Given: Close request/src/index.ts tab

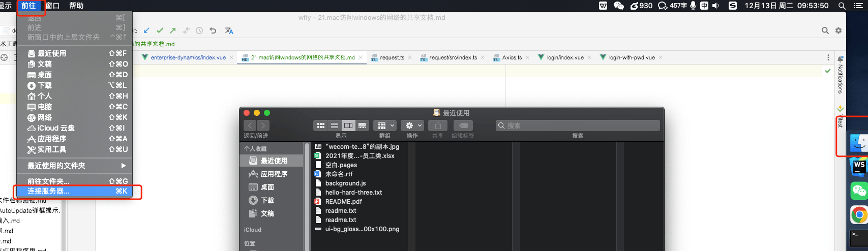Looking at the screenshot, I should click(x=483, y=57).
